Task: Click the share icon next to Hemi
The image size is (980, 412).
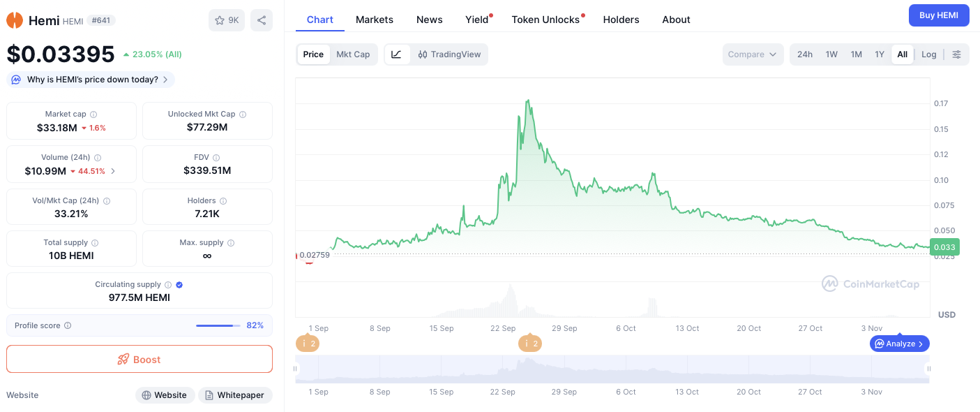Action: click(x=262, y=20)
